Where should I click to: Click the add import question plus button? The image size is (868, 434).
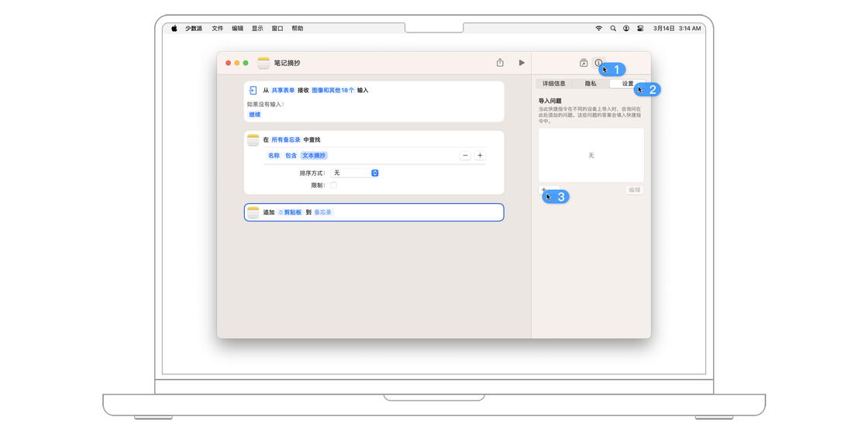[543, 190]
